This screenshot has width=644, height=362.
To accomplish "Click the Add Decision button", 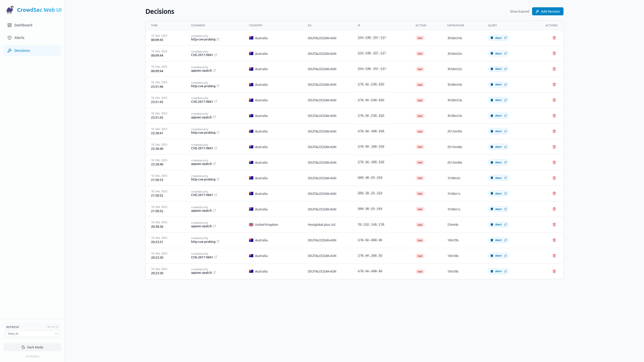I will click(547, 12).
